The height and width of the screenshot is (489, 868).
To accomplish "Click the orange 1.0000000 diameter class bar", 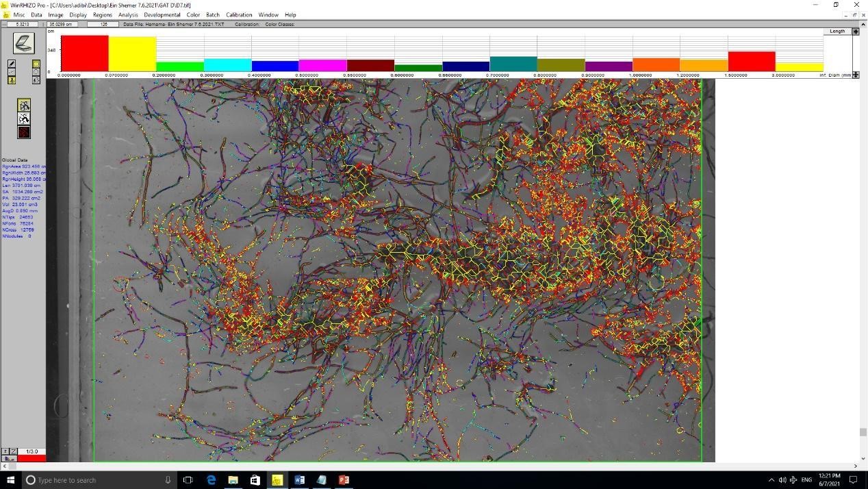I will [656, 65].
